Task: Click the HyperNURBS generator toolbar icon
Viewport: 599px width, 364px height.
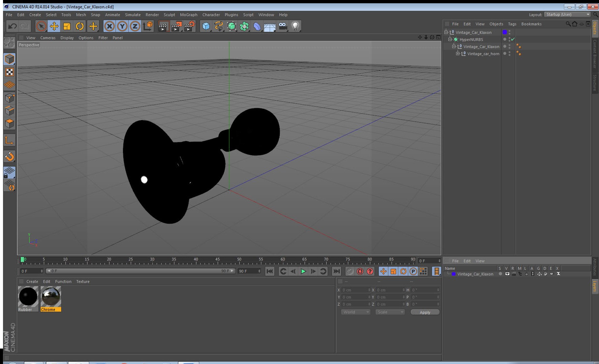Action: (x=232, y=26)
